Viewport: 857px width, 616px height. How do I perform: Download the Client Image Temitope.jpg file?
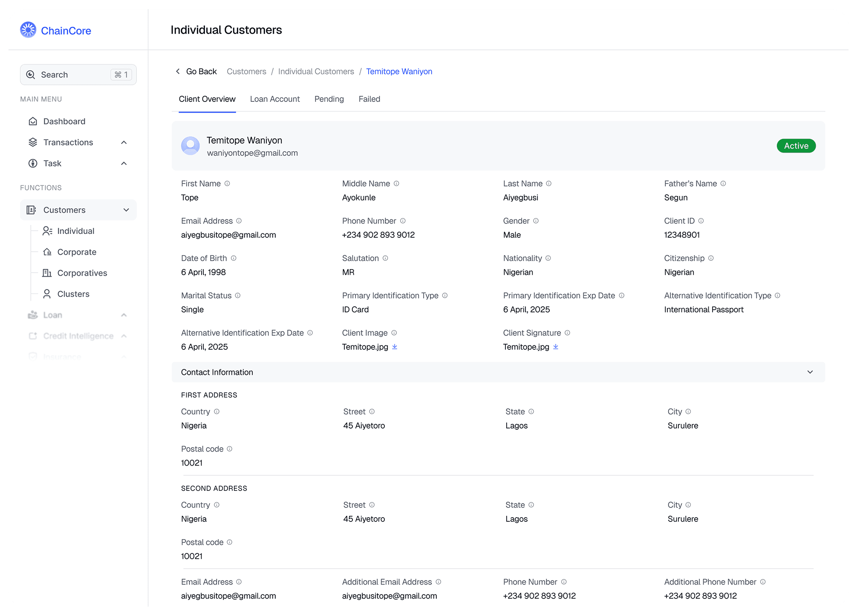(395, 347)
